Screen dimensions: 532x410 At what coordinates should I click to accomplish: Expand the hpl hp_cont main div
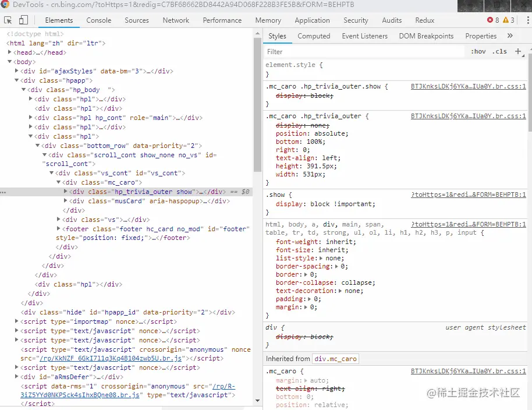[x=30, y=118]
